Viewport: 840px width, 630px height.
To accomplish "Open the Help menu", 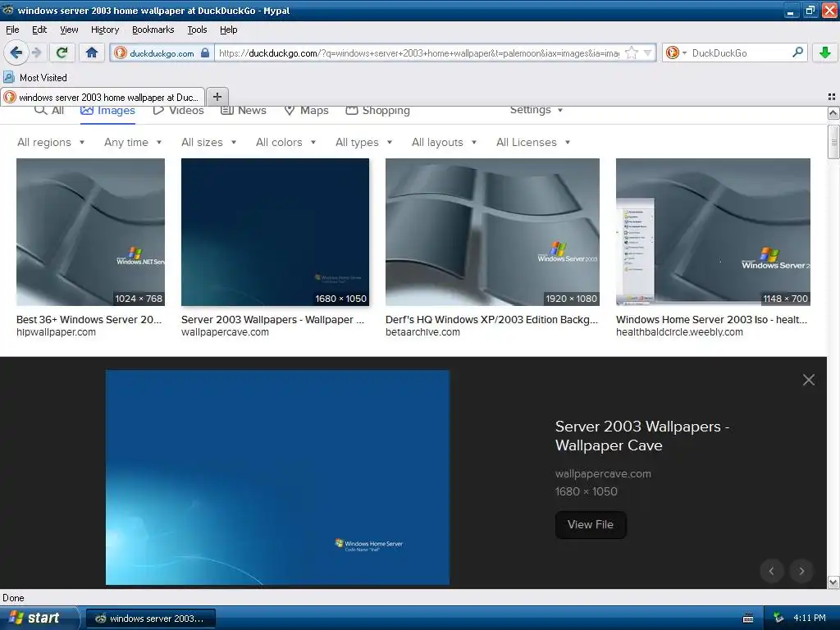I will pos(228,30).
